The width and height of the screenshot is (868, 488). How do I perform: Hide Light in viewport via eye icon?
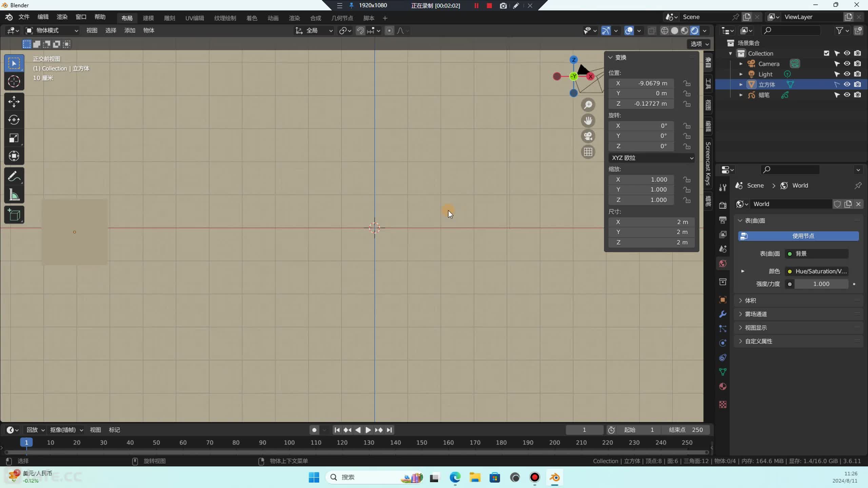[847, 74]
